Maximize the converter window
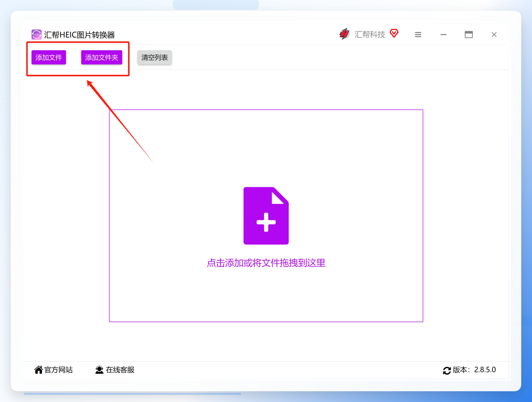 pyautogui.click(x=469, y=35)
